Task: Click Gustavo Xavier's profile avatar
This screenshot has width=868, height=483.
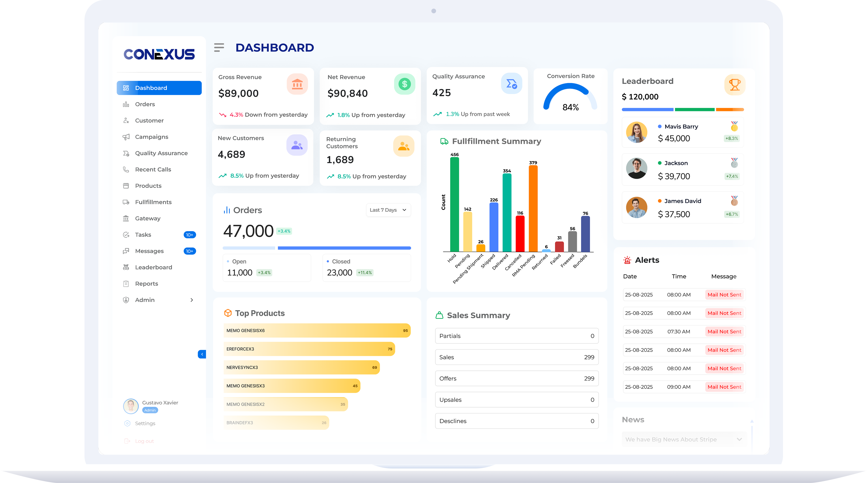Action: coord(131,406)
